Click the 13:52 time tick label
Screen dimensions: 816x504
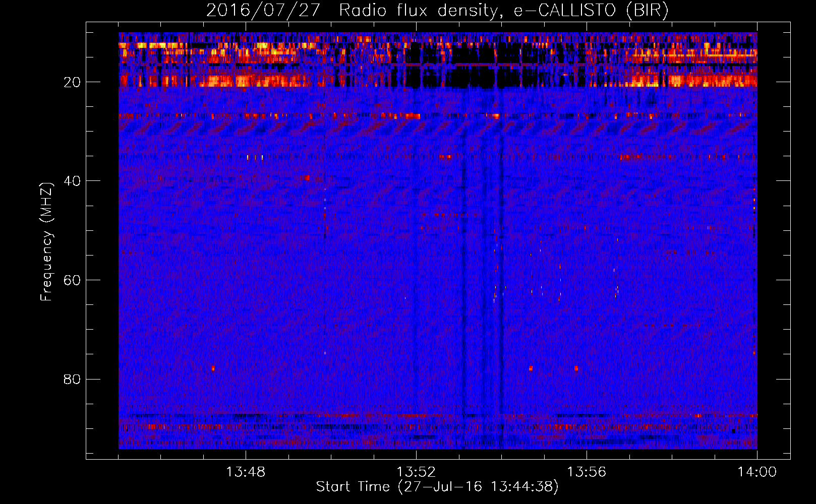point(416,472)
